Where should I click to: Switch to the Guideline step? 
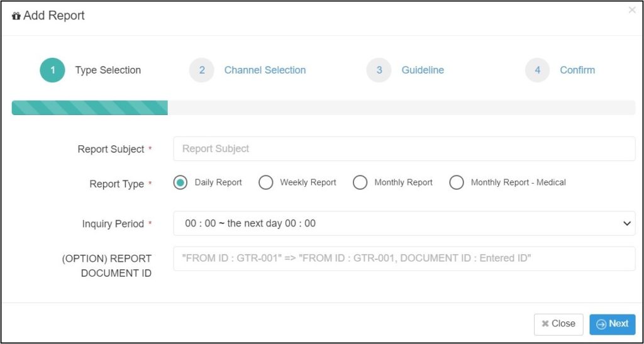[x=423, y=70]
